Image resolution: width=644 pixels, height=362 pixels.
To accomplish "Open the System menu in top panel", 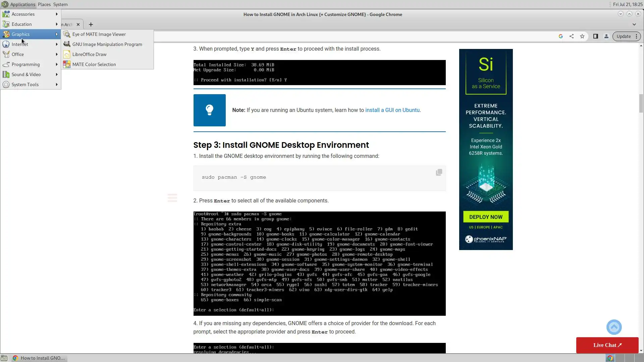I will pyautogui.click(x=60, y=4).
